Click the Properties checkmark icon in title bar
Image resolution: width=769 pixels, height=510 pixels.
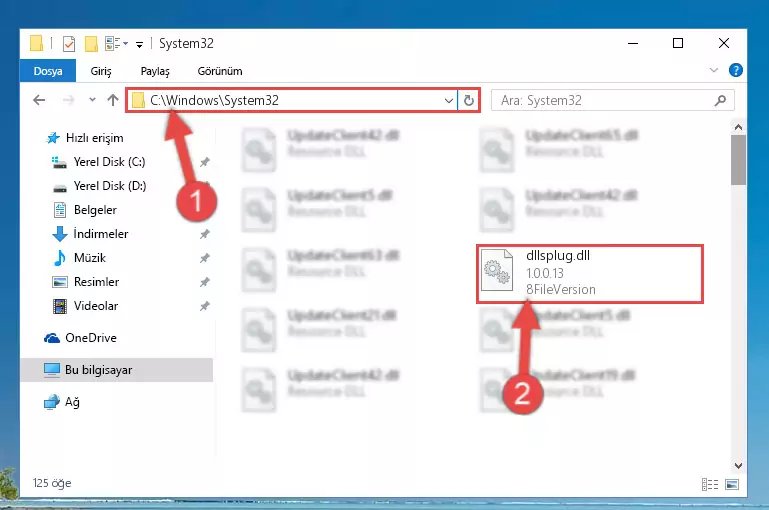(69, 44)
